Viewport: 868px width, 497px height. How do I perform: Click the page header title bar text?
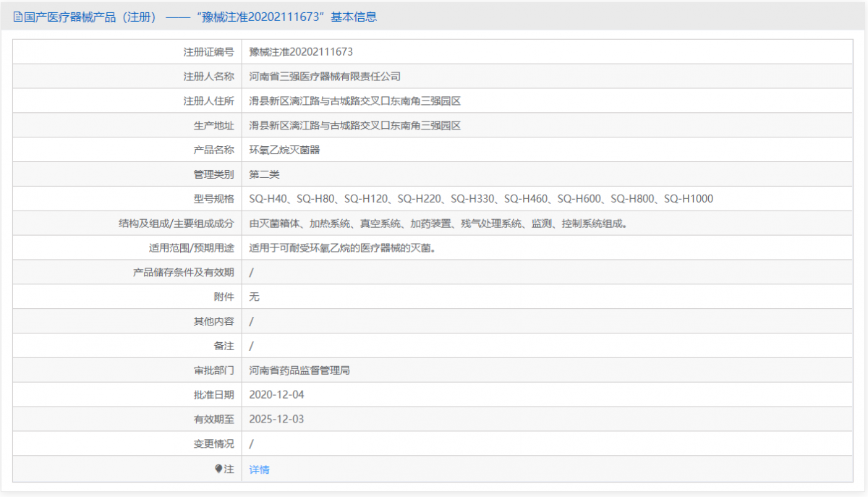point(195,16)
